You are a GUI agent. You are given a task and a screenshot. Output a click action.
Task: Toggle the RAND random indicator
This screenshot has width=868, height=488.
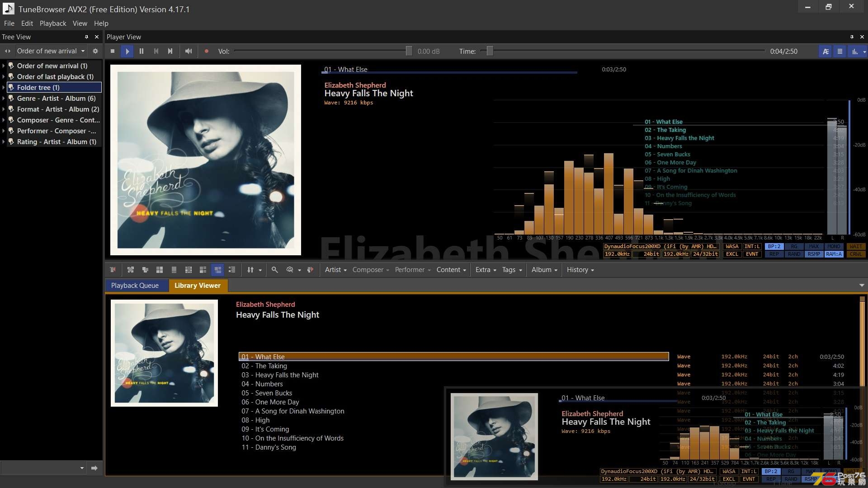tap(794, 254)
